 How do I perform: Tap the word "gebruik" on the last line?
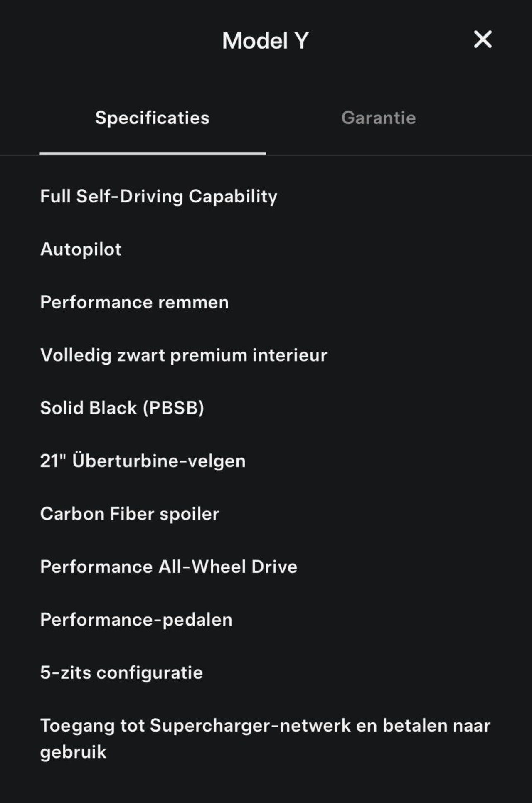[x=73, y=752]
